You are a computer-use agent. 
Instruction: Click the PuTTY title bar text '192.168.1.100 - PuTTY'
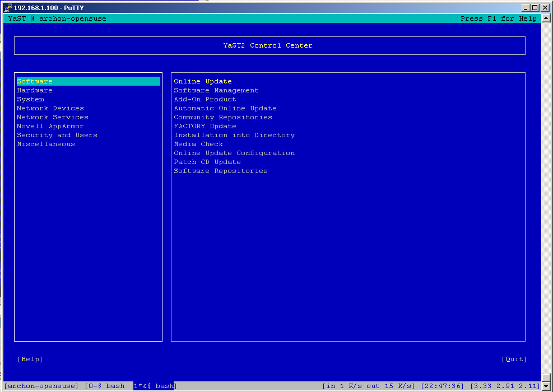[x=49, y=8]
